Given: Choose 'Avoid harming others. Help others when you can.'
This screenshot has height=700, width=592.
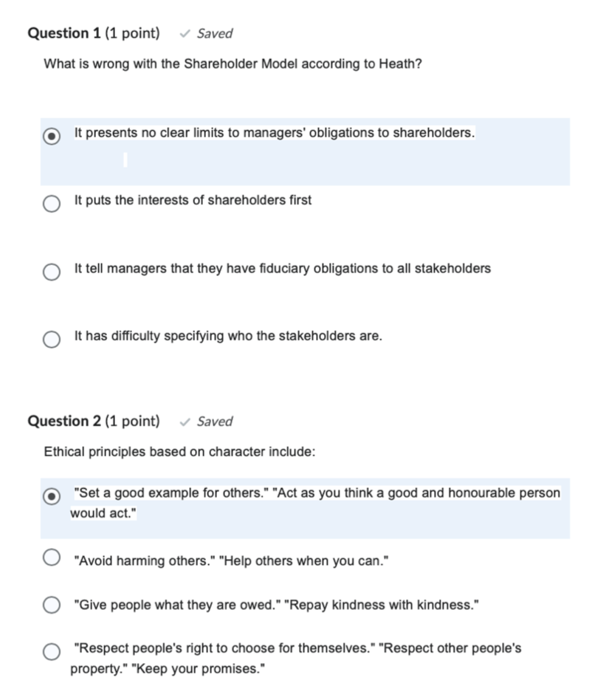Looking at the screenshot, I should (x=51, y=557).
